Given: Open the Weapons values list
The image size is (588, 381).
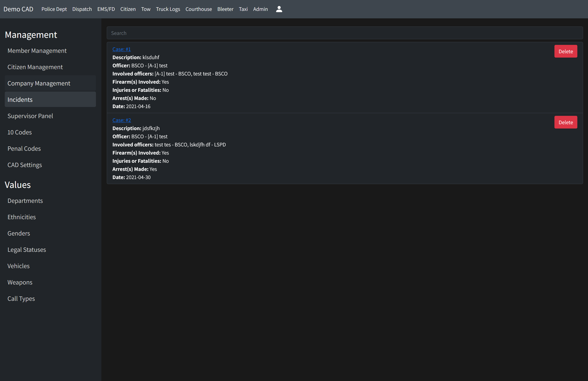Looking at the screenshot, I should 20,282.
